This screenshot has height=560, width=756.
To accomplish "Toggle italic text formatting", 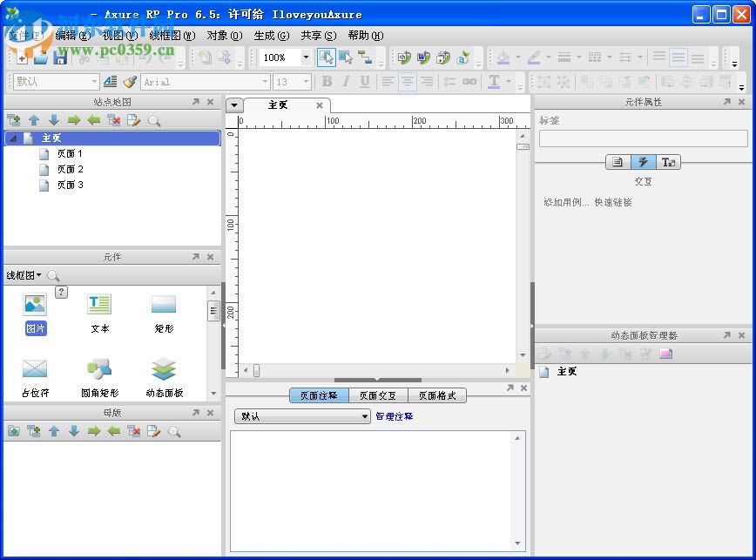I will (x=345, y=81).
